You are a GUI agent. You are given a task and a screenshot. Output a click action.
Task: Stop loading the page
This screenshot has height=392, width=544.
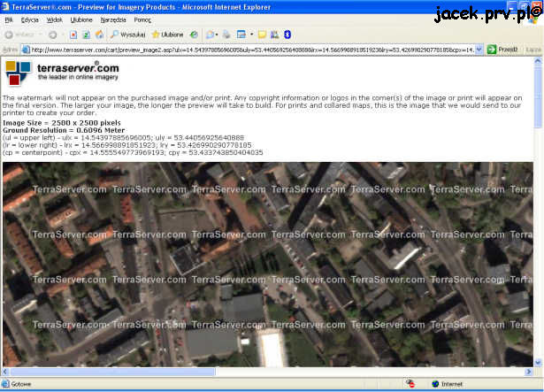pos(73,35)
